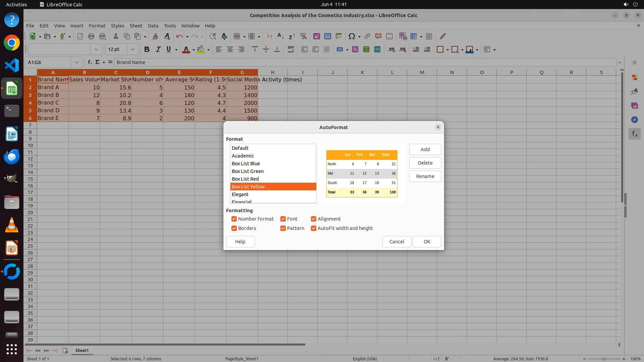Screen dimensions: 644x362
Task: Click the Merge and Center Cells icon
Action: click(305, 50)
